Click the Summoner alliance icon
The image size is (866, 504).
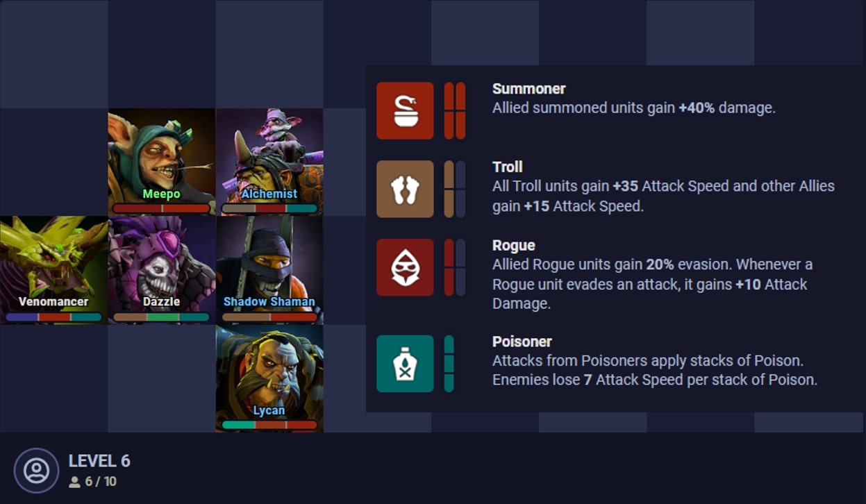tap(405, 110)
